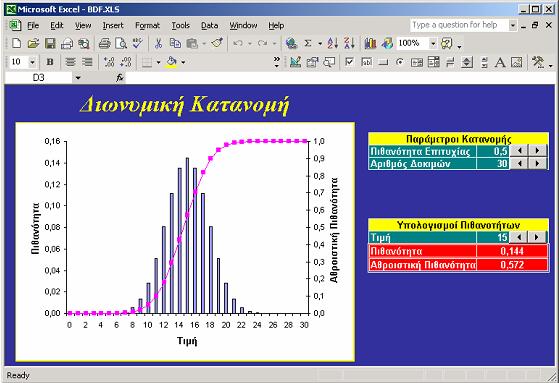Open the Print Preview icon
559x383 pixels.
(x=121, y=44)
